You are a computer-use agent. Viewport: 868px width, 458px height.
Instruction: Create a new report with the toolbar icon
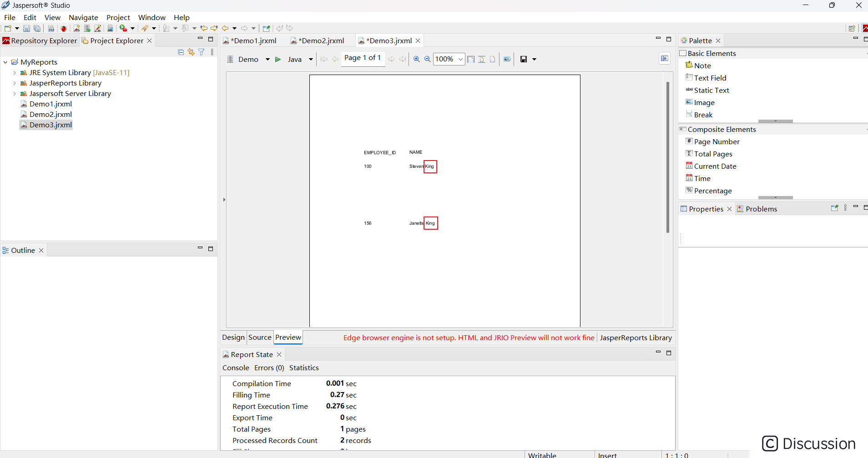pyautogui.click(x=76, y=28)
